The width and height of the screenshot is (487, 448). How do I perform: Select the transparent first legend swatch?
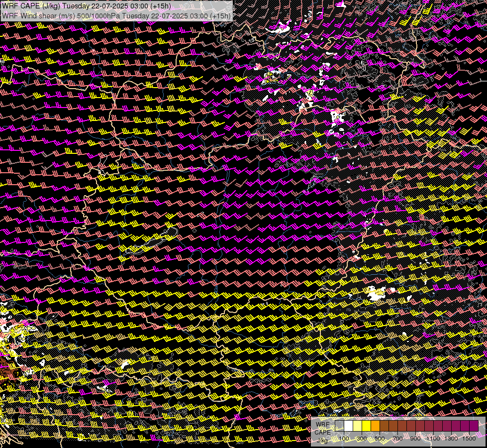click(339, 426)
